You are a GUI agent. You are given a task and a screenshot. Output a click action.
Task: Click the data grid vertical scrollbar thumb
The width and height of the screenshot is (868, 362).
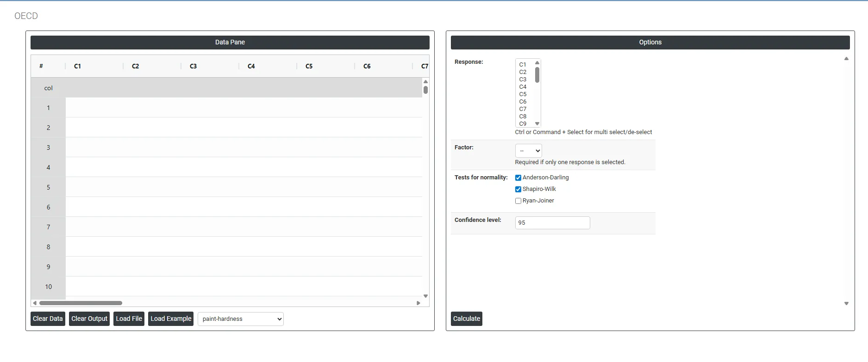(x=425, y=90)
